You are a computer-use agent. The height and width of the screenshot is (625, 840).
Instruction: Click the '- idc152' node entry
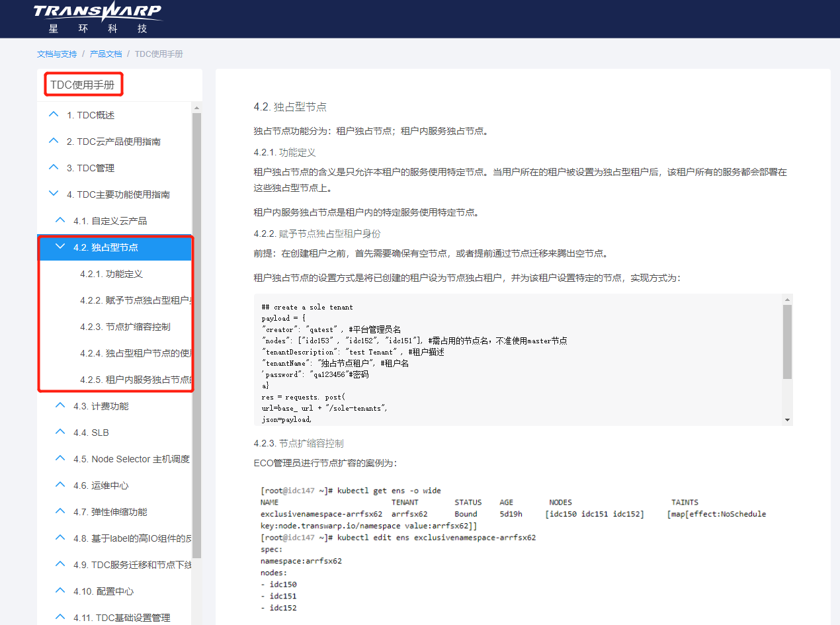click(278, 608)
